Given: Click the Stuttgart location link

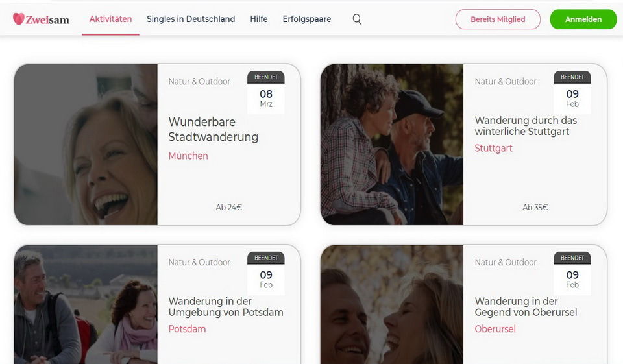Looking at the screenshot, I should pyautogui.click(x=493, y=148).
